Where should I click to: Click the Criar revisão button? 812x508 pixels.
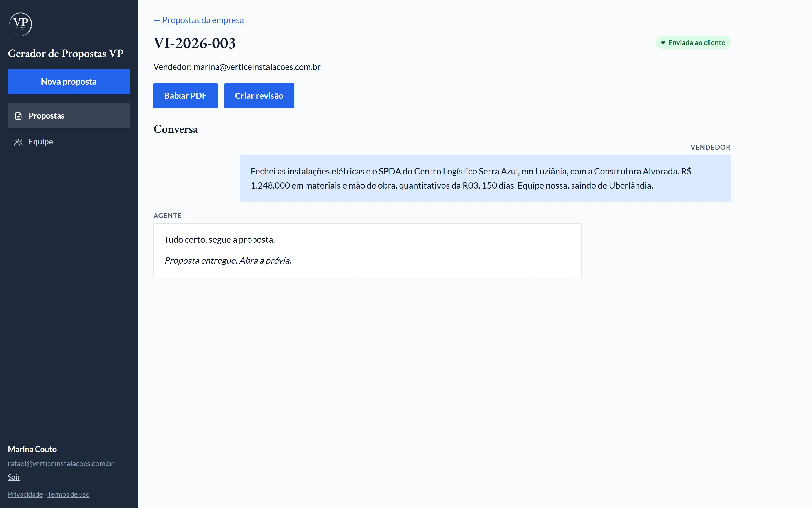259,96
